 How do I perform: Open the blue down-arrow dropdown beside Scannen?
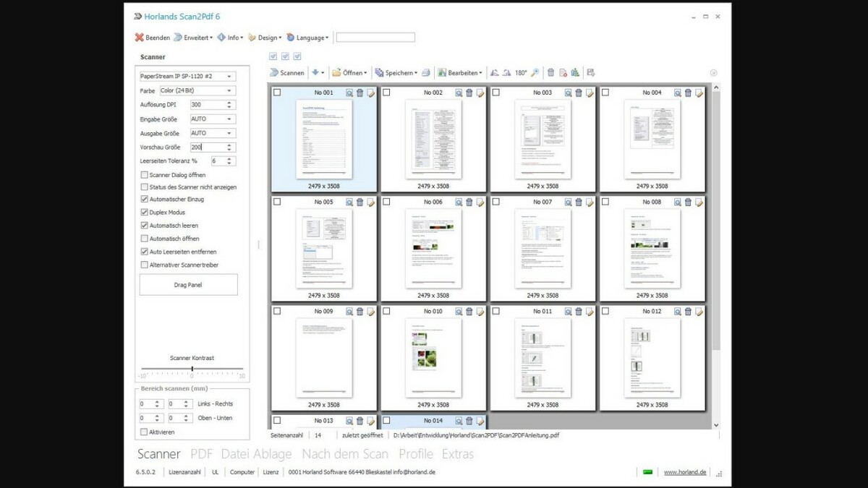(318, 73)
